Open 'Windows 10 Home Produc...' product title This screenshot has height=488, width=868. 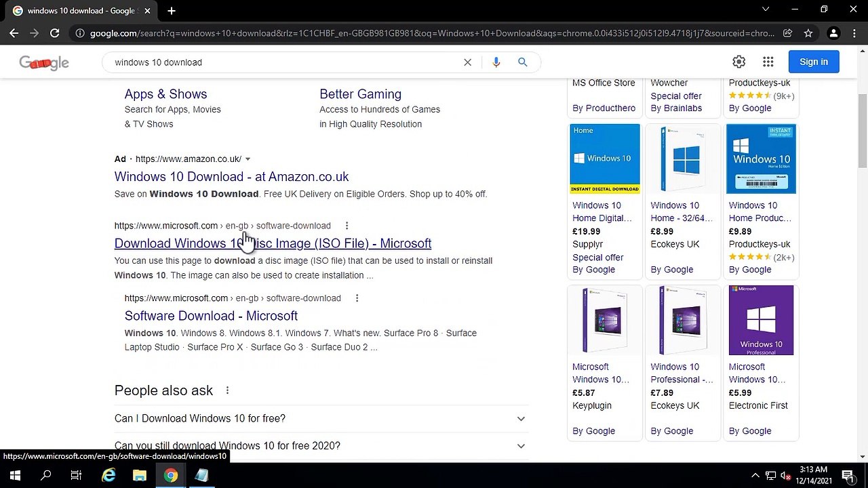point(760,211)
